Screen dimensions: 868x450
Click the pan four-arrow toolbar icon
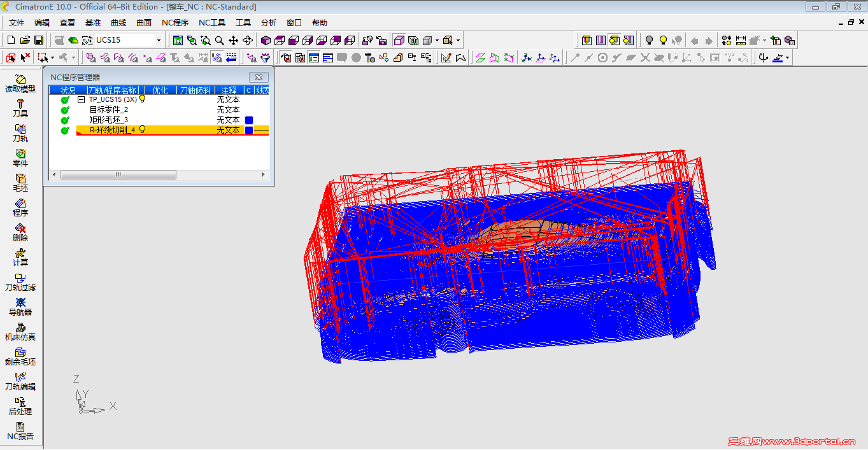(234, 40)
